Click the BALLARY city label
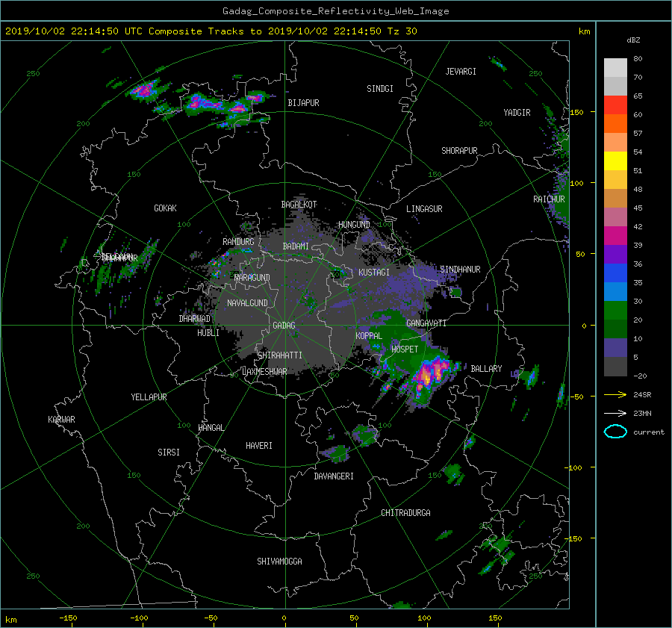Viewport: 672px width, 628px height. point(486,369)
